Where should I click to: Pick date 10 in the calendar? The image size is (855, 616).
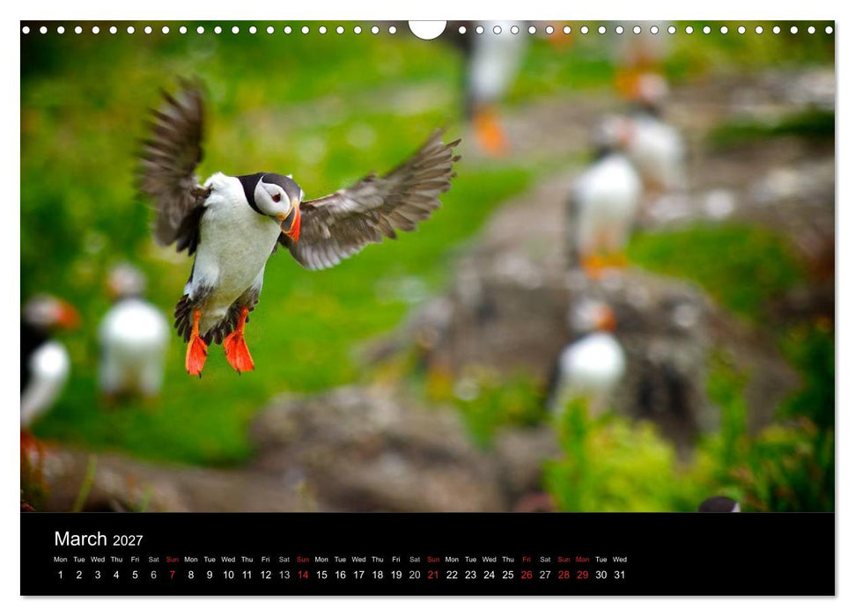point(228,575)
